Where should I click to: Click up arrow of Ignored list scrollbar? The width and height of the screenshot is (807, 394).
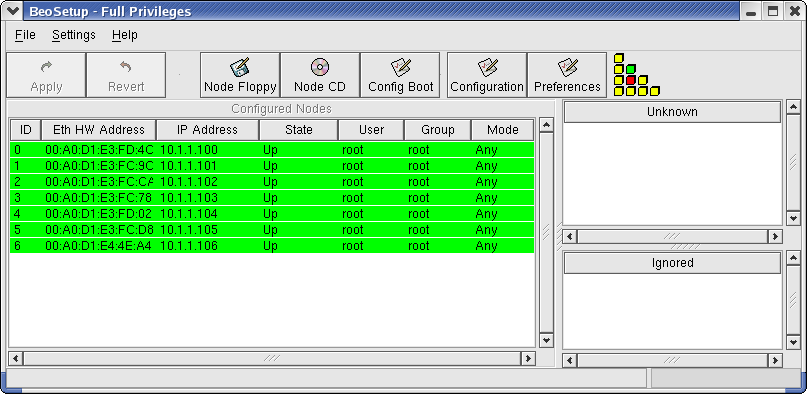tap(794, 258)
